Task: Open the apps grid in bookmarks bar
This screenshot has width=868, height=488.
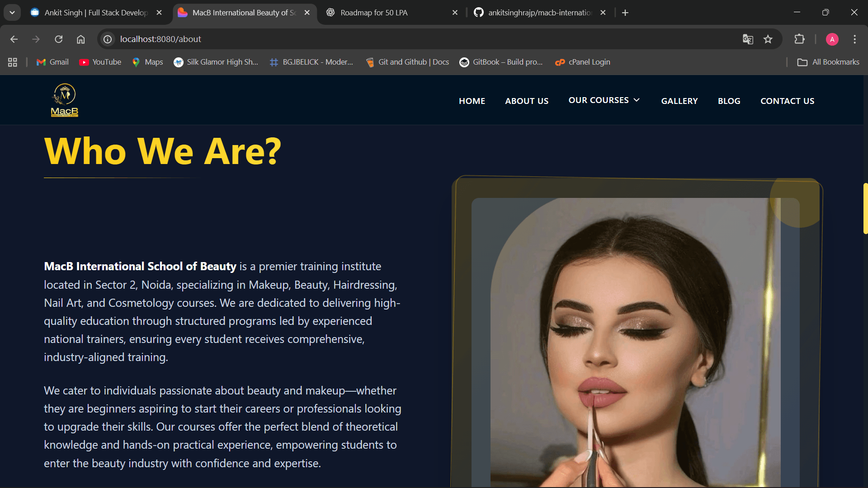Action: pyautogui.click(x=13, y=62)
